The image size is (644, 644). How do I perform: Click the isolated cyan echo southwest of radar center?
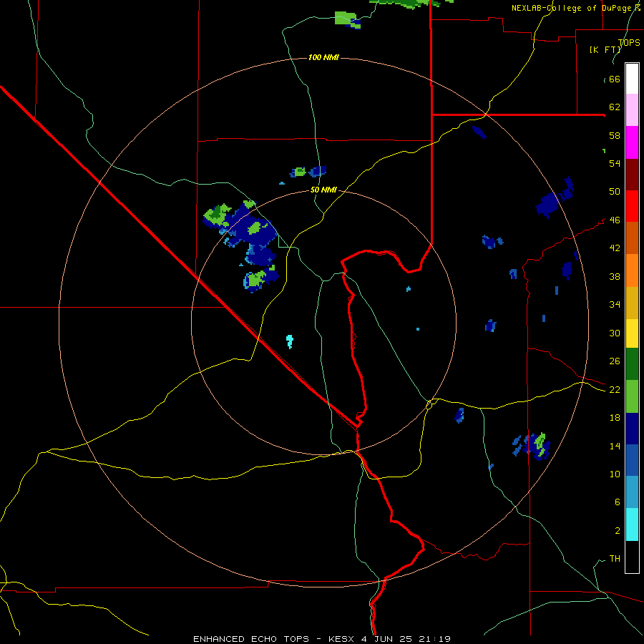coord(290,341)
